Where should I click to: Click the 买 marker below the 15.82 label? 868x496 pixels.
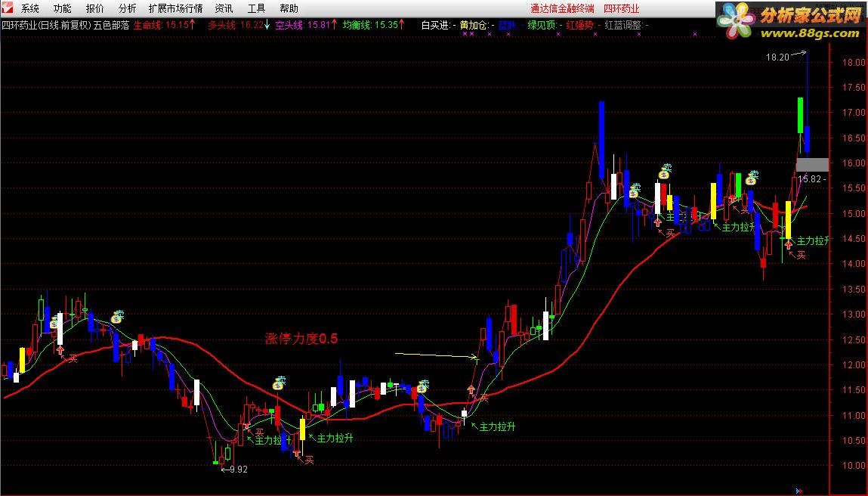801,255
